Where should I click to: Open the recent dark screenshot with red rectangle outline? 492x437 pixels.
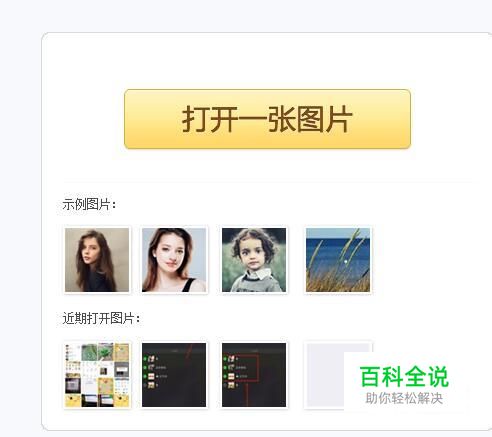pyautogui.click(x=254, y=375)
